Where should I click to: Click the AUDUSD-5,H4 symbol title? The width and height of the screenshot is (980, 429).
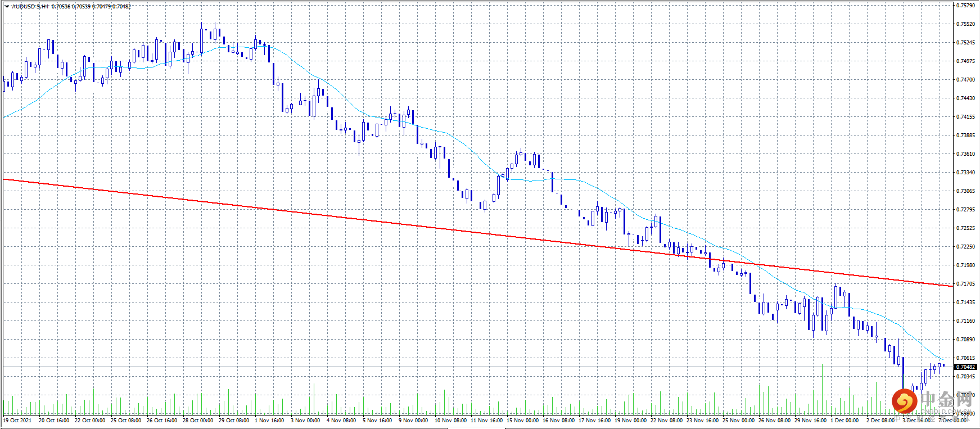click(30, 7)
